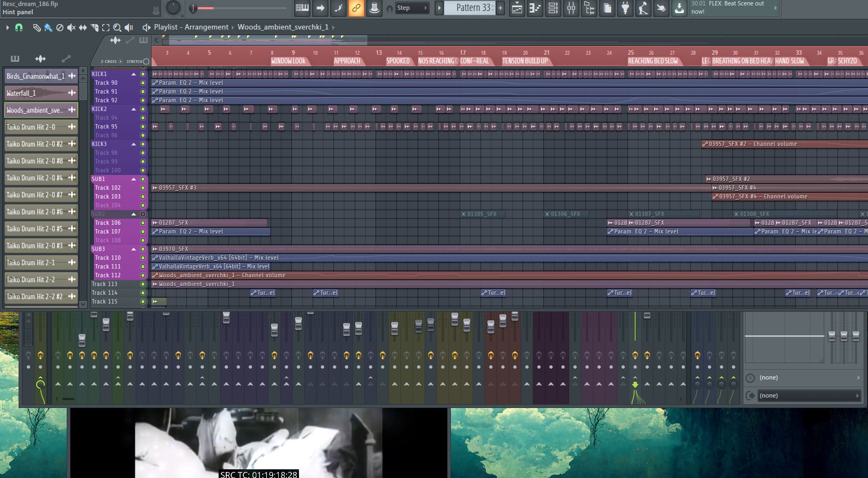This screenshot has width=868, height=478.
Task: Select Waterfall_1 clip in picker
Action: click(x=41, y=93)
